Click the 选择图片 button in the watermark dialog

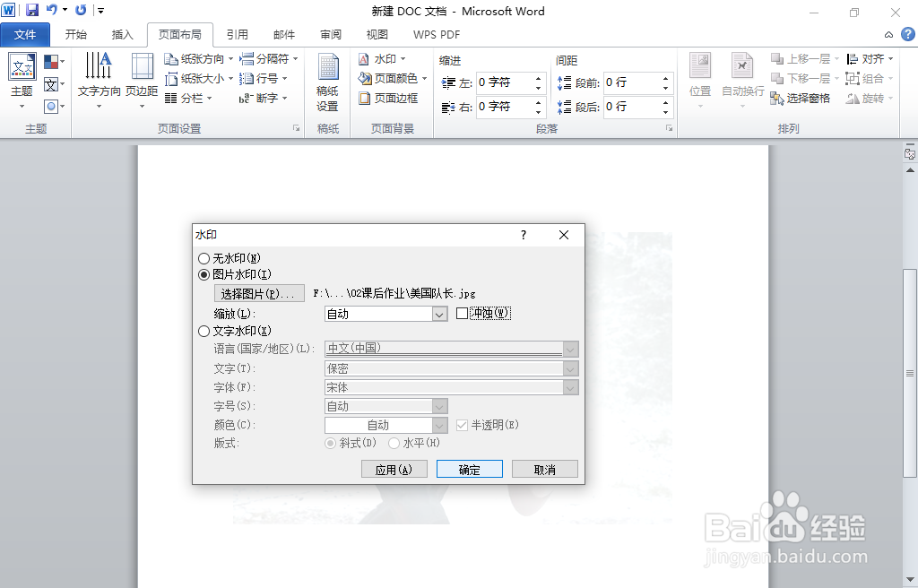tap(257, 293)
